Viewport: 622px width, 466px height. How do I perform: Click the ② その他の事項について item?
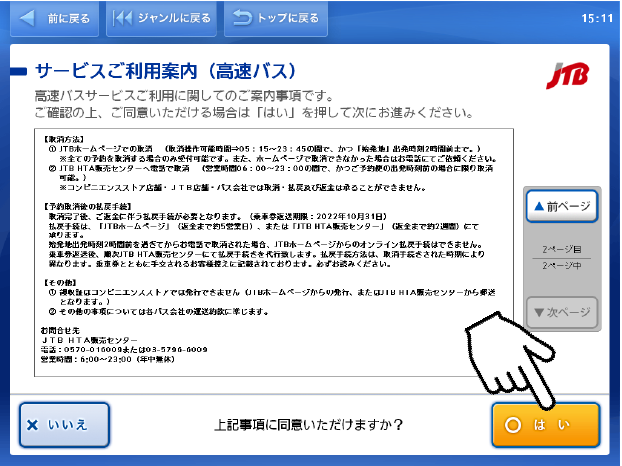point(159,312)
